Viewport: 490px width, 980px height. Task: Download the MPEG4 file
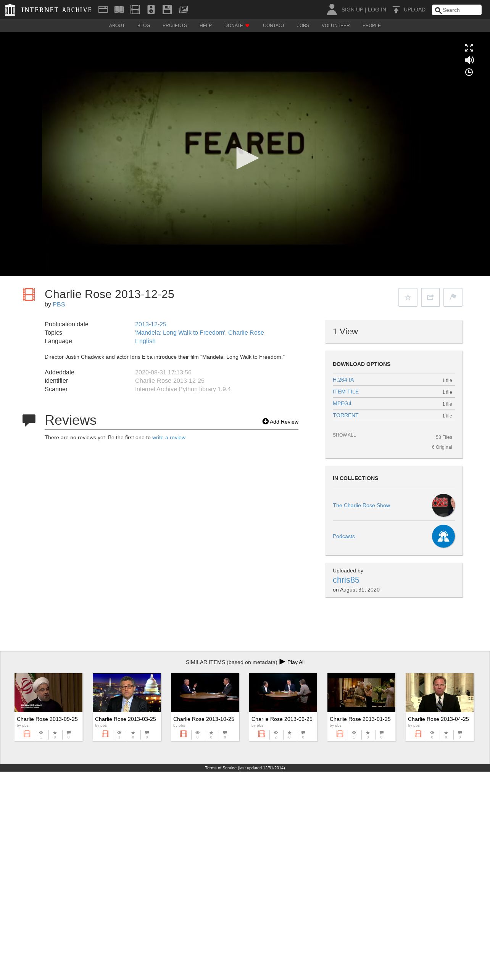[x=342, y=403]
